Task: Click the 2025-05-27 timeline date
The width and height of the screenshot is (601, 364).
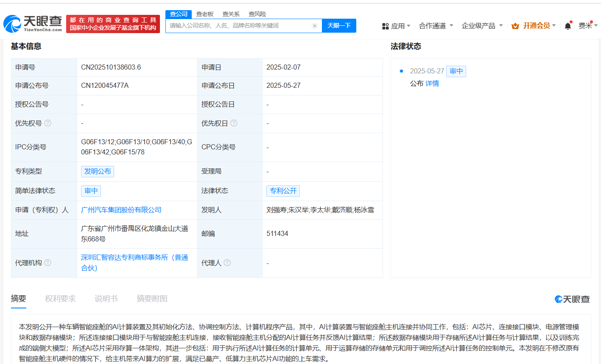Action: pos(427,71)
